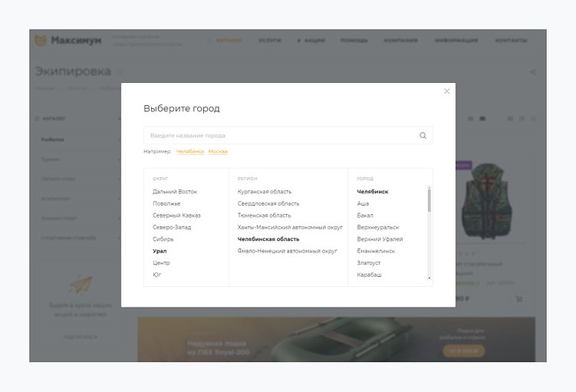Pick city Верхний Уфалей
This screenshot has height=392, width=576.
pyautogui.click(x=380, y=239)
